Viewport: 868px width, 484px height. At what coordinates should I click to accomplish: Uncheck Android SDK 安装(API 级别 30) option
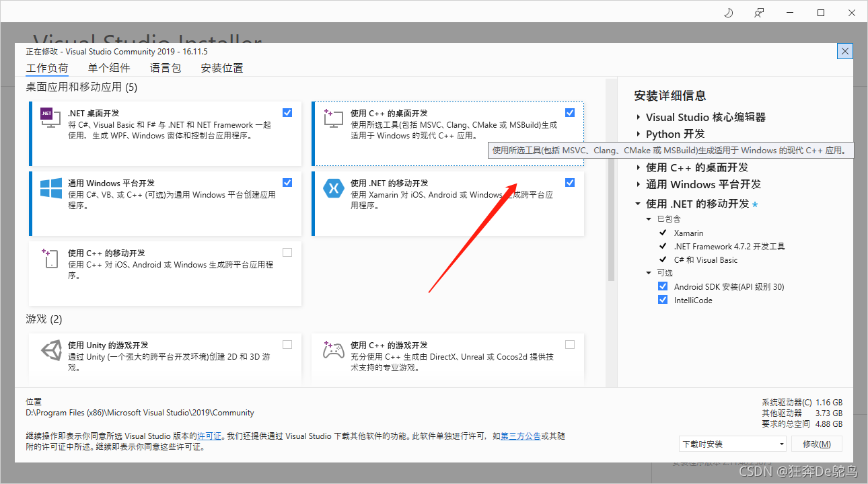click(x=663, y=286)
